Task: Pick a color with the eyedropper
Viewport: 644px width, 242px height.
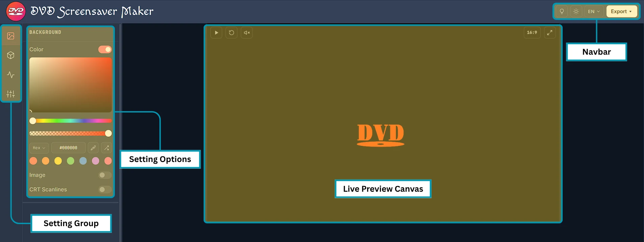Action: (x=93, y=148)
